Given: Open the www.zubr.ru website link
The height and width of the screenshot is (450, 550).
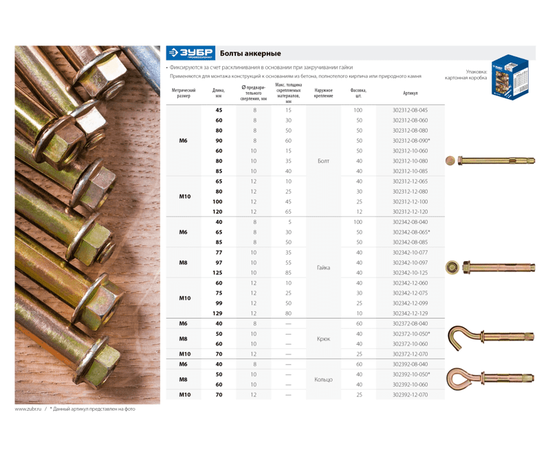Looking at the screenshot, I should coord(28,409).
